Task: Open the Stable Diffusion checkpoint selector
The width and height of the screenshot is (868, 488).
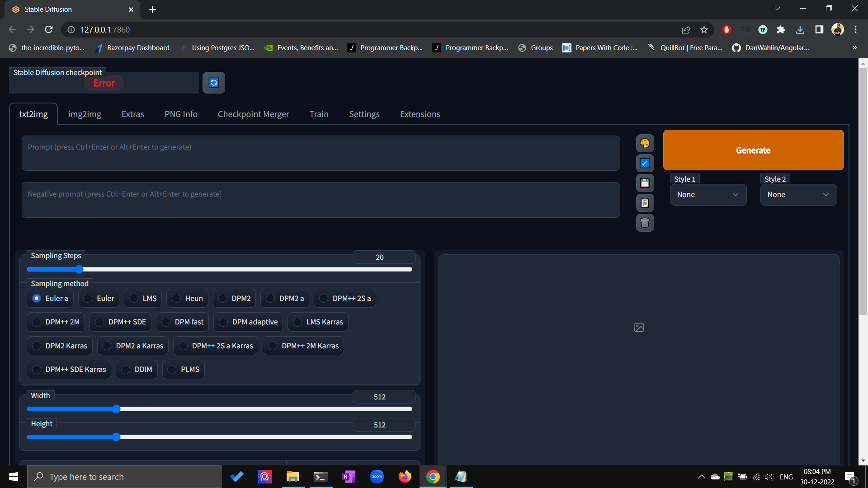Action: 103,83
